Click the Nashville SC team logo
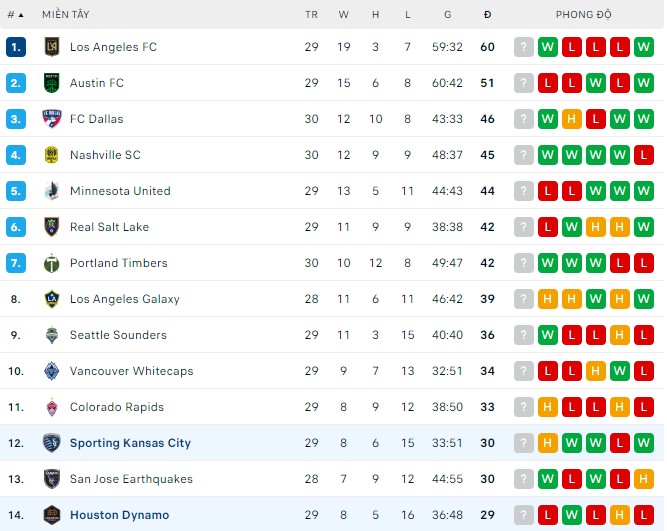 point(52,155)
